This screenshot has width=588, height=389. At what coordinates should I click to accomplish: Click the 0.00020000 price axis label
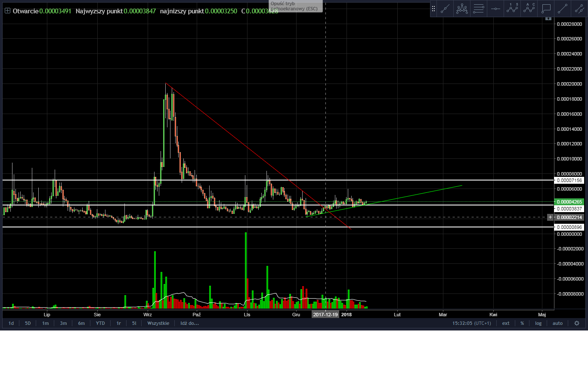[x=569, y=84]
